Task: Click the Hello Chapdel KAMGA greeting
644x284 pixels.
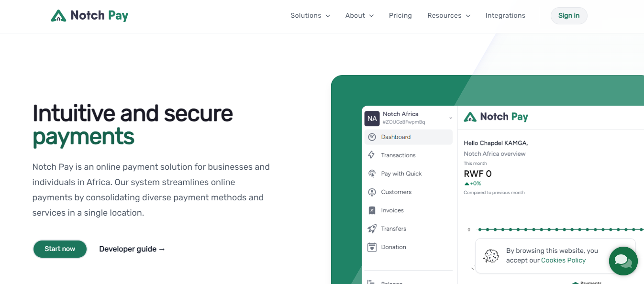Action: (x=496, y=143)
